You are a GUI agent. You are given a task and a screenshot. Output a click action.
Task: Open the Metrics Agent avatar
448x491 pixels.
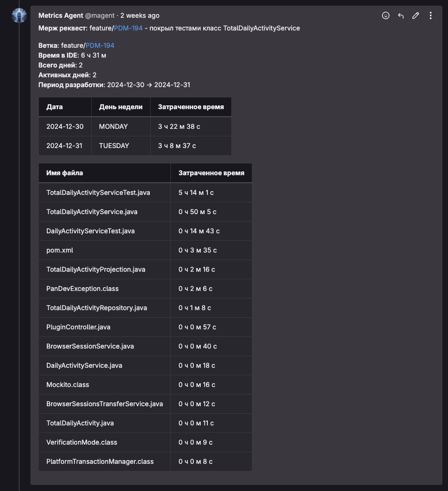pos(19,15)
